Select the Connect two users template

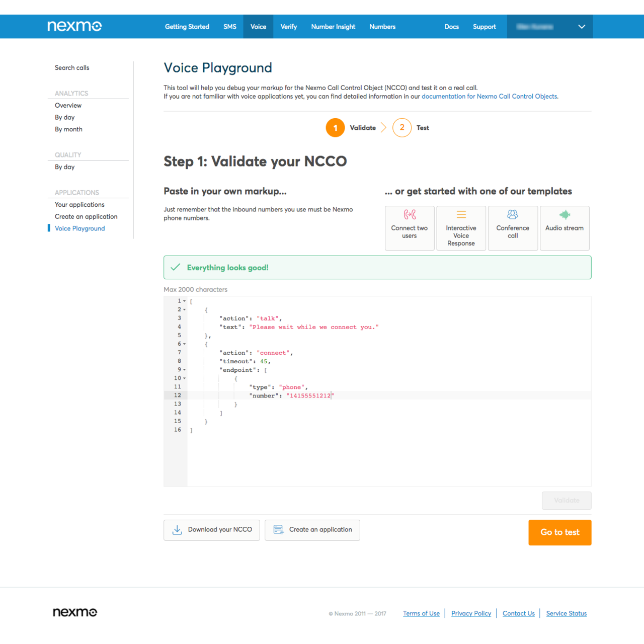pyautogui.click(x=409, y=228)
